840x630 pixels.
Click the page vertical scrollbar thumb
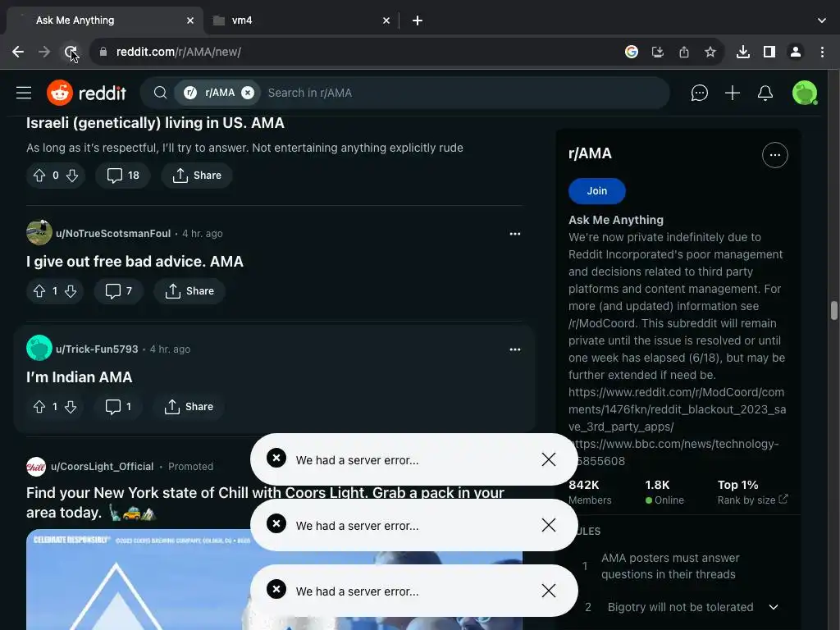pos(834,311)
